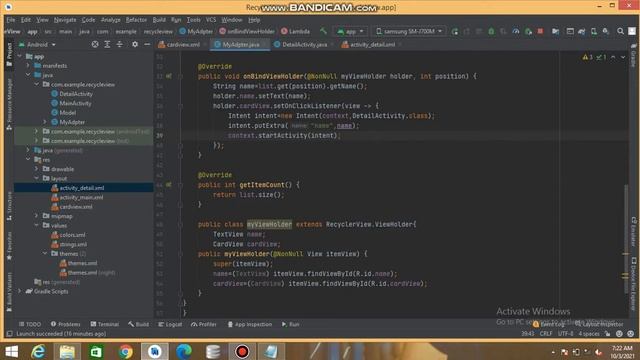Open the Event Log

point(549,324)
